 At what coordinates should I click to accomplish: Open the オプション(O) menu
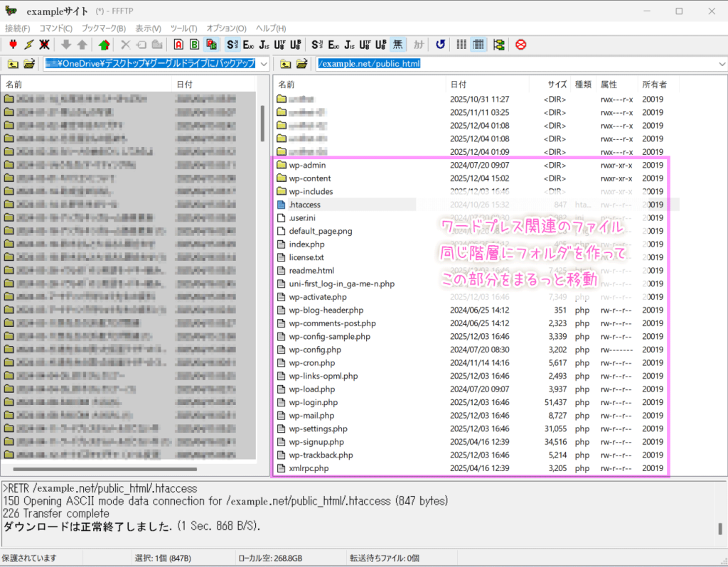pos(226,28)
